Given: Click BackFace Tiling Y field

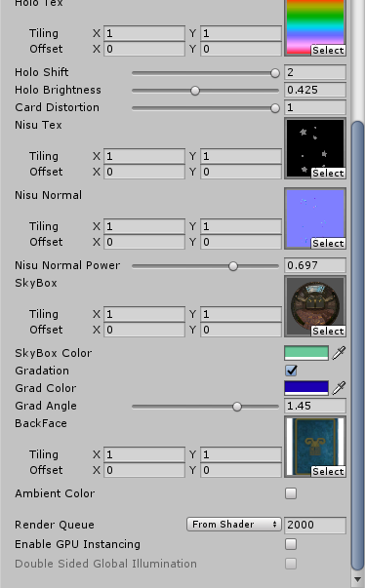Looking at the screenshot, I should pos(241,454).
